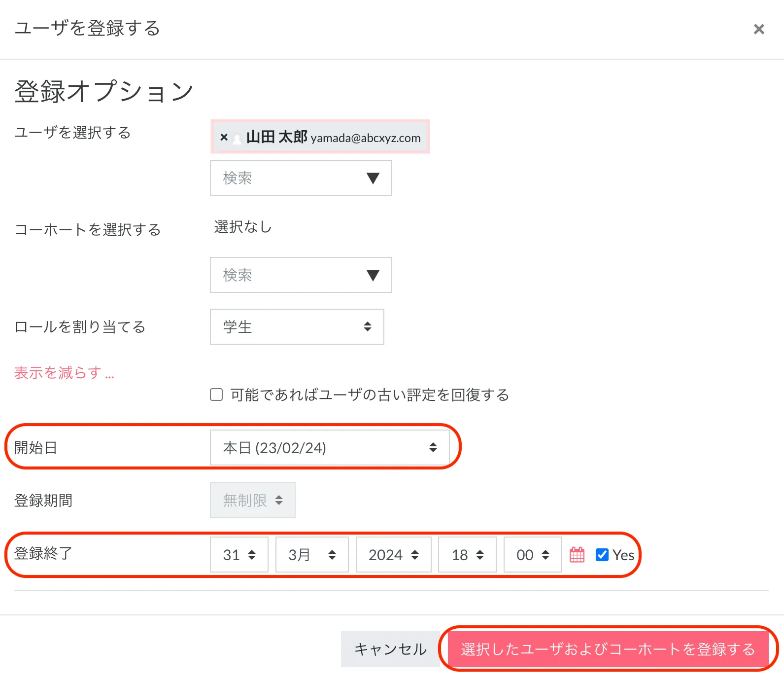Enable 可能であればユーザの古い評定を回復する checkbox

216,395
